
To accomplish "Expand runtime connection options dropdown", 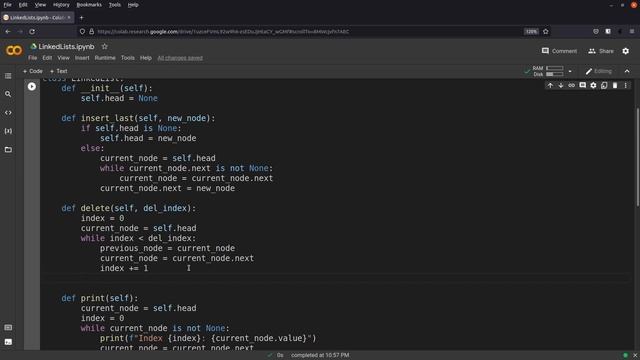I will 570,71.
